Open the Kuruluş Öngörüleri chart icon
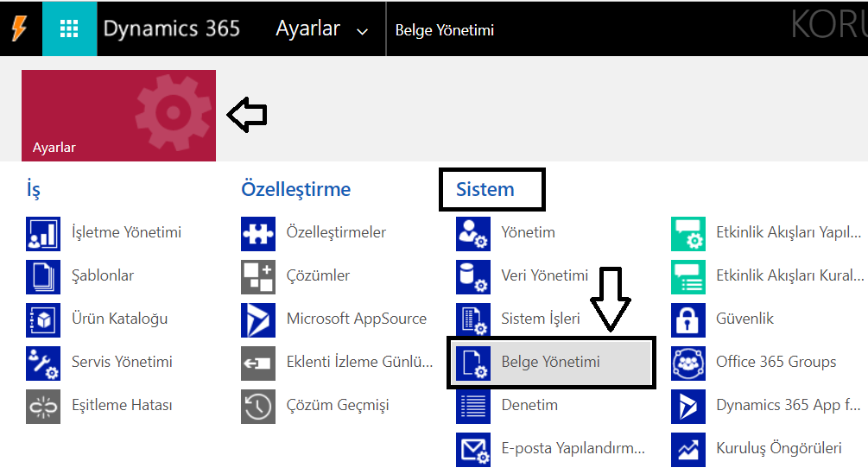This screenshot has height=474, width=868. pyautogui.click(x=688, y=450)
